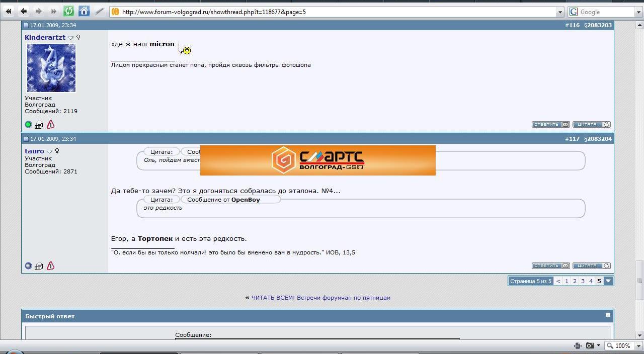Collapse the Быстрый ответ panel
This screenshot has height=354, width=644.
pyautogui.click(x=608, y=315)
